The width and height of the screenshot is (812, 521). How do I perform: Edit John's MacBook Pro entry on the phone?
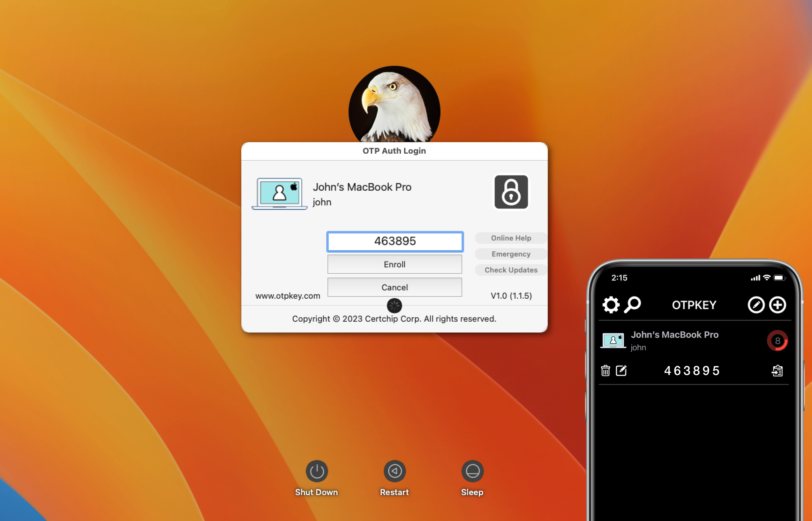coord(621,371)
